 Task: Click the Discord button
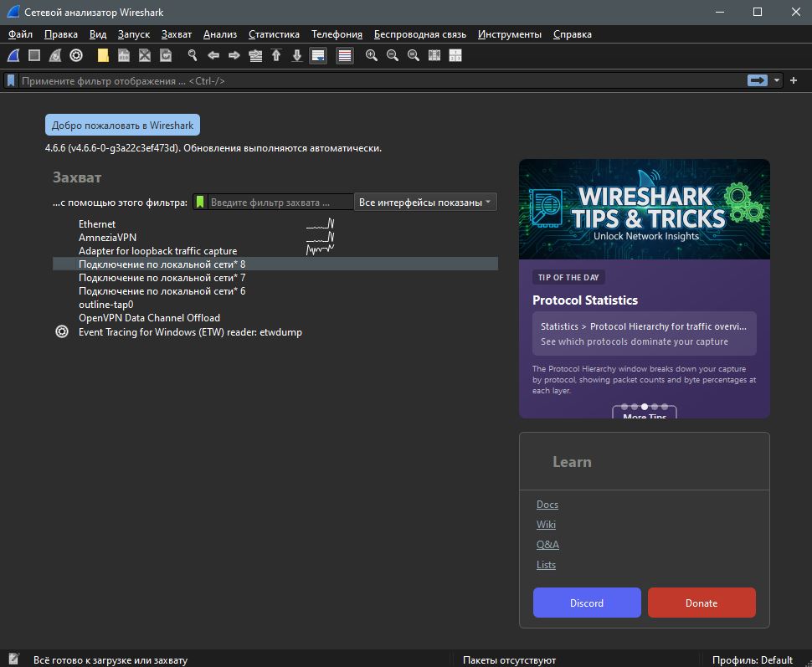587,603
